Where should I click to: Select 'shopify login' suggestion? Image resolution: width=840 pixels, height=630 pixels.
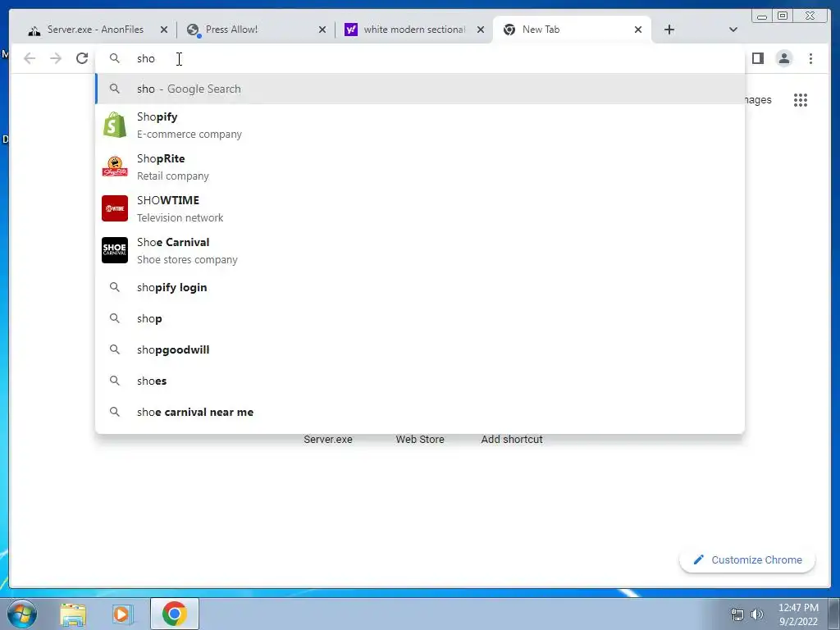coord(420,288)
